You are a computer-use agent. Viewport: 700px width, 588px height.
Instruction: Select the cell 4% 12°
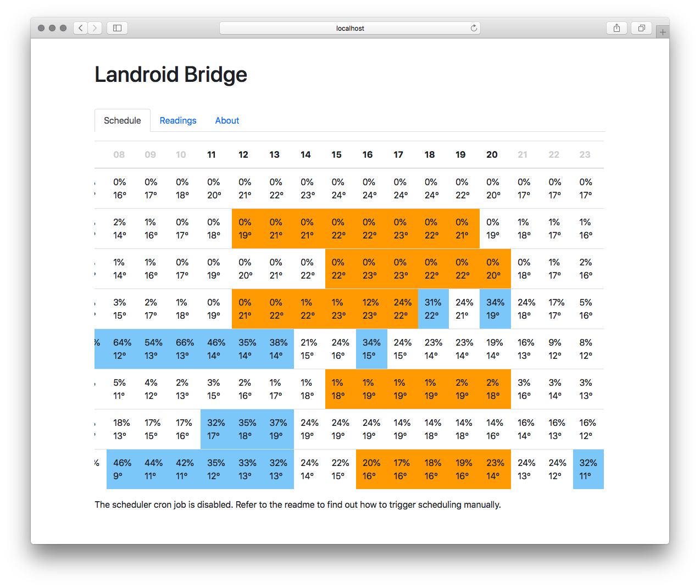[x=153, y=389]
